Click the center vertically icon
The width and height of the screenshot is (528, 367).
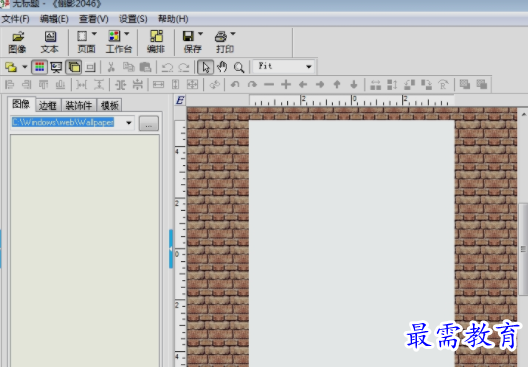[137, 85]
